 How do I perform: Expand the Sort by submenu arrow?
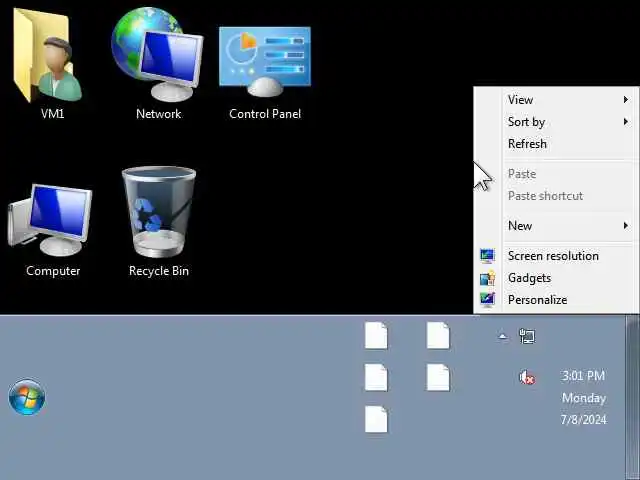click(x=626, y=122)
